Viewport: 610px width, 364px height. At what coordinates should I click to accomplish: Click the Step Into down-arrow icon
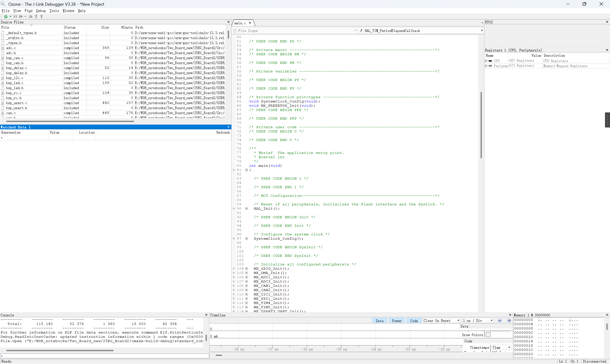tap(36, 16)
